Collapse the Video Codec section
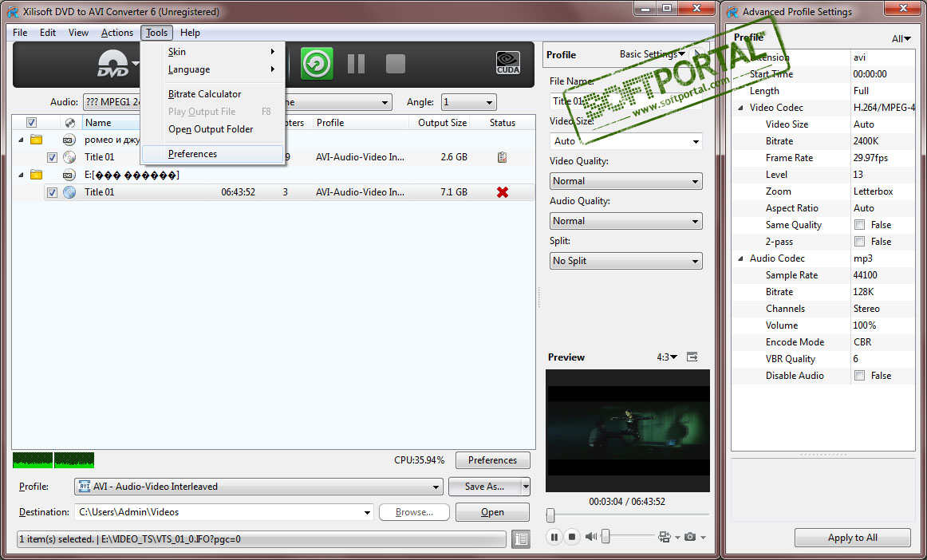927x560 pixels. click(741, 108)
